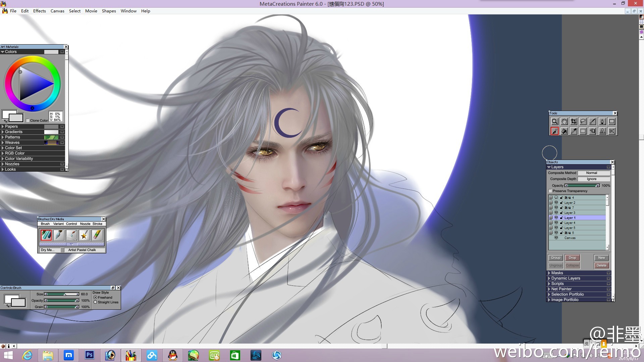Open the Effects menu
Image resolution: width=644 pixels, height=362 pixels.
pos(40,11)
